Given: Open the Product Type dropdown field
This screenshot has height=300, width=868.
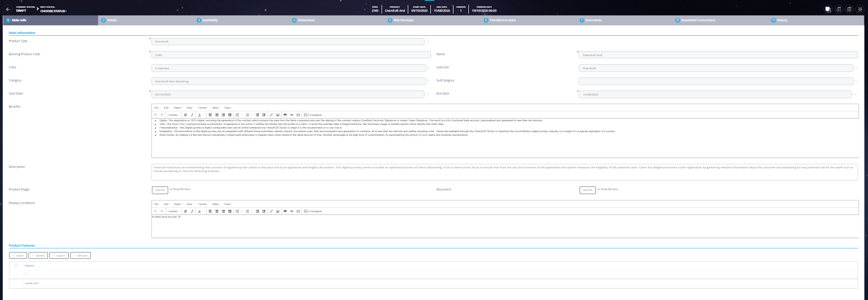Looking at the screenshot, I should click(288, 42).
